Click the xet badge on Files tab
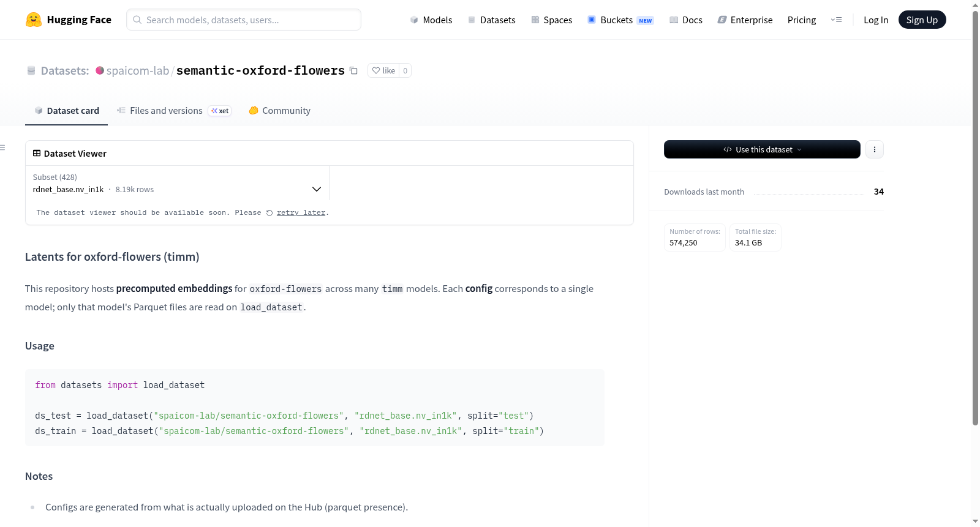 coord(220,111)
